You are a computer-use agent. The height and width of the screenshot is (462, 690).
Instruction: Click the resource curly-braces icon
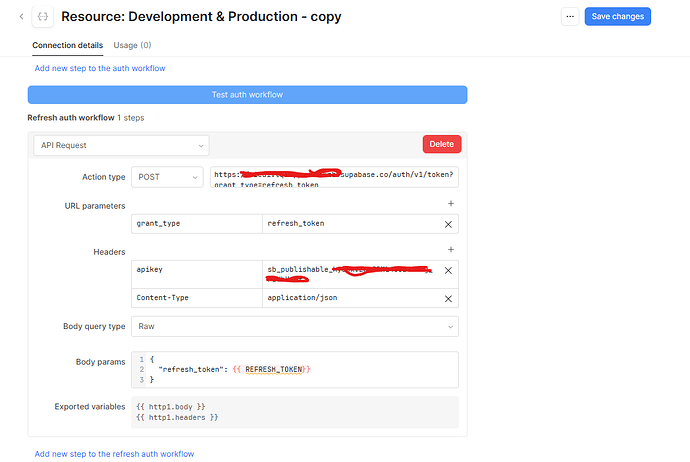(x=42, y=16)
